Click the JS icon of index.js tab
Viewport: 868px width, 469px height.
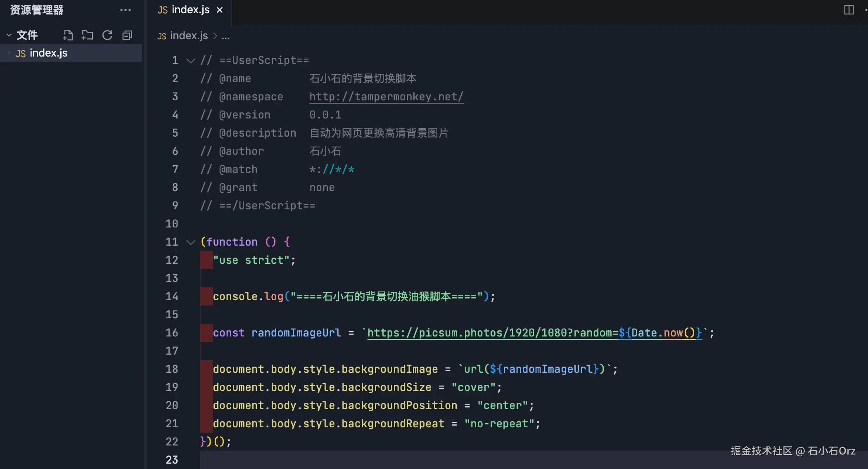pos(162,10)
